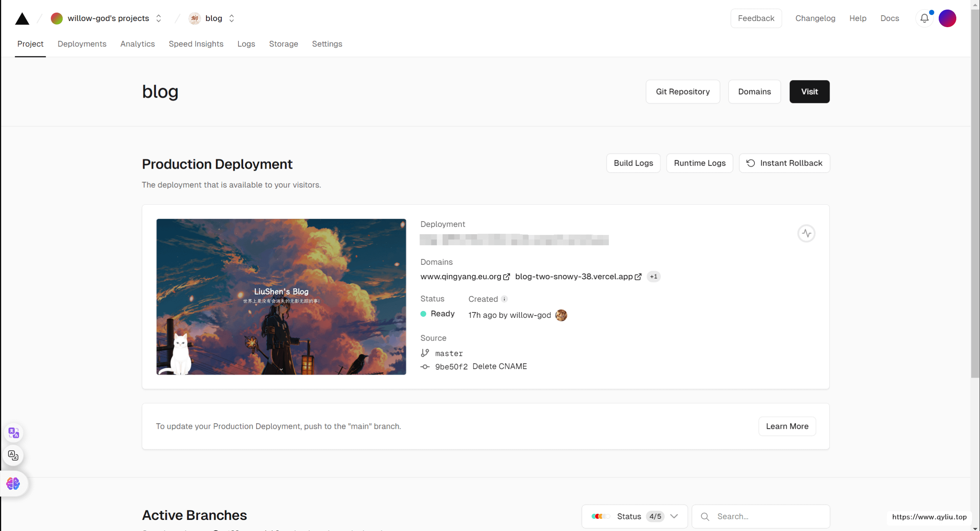This screenshot has height=531, width=980.
Task: Show the +1 additional domains badge
Action: [x=653, y=277]
